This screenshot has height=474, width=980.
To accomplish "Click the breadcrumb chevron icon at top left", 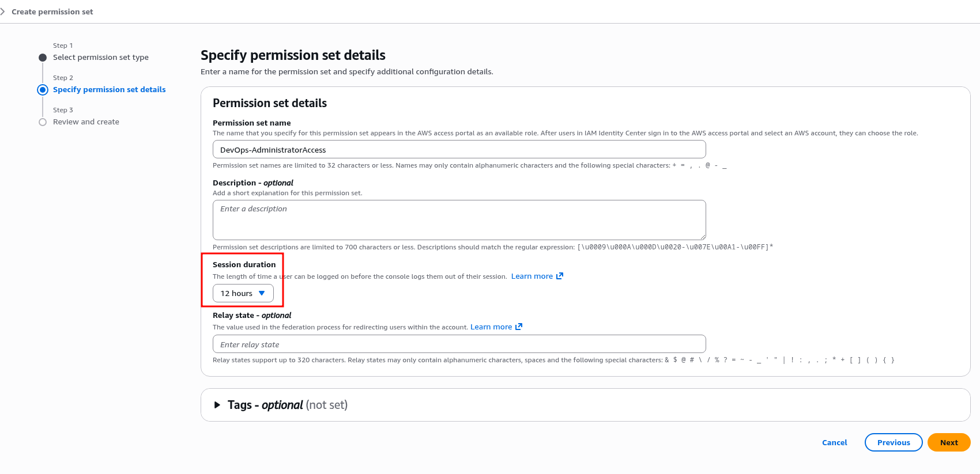I will click(x=3, y=12).
